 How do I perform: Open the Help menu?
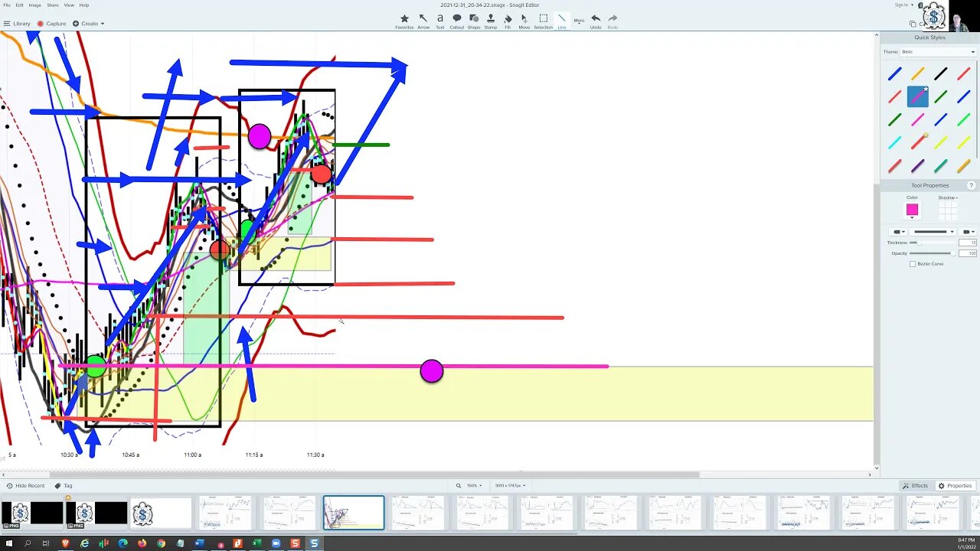pos(84,5)
